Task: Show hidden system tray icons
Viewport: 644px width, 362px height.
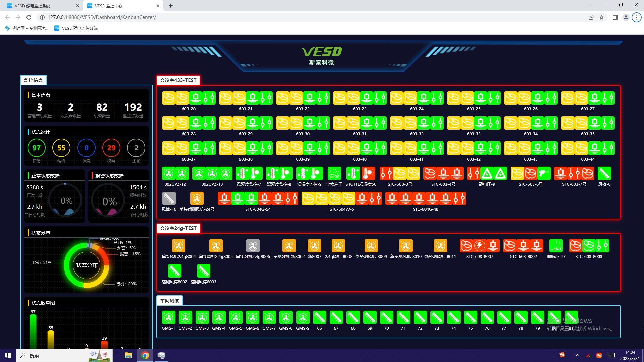Action: 577,355
